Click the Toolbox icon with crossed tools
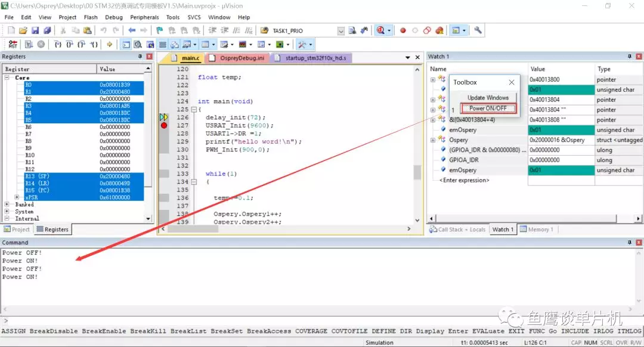The width and height of the screenshot is (644, 347). coord(302,44)
